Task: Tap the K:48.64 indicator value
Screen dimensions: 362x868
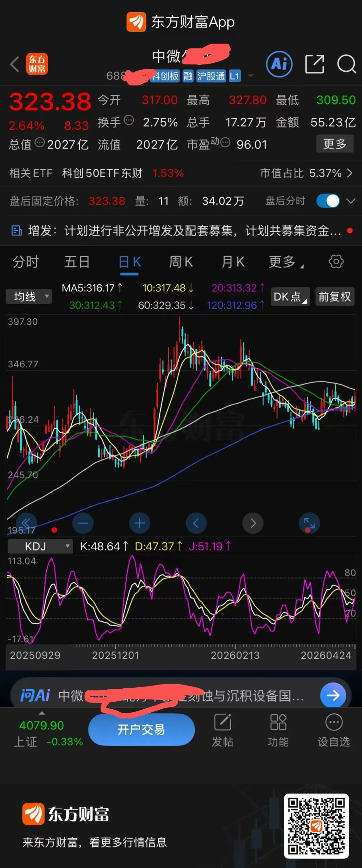Action: pos(104,546)
